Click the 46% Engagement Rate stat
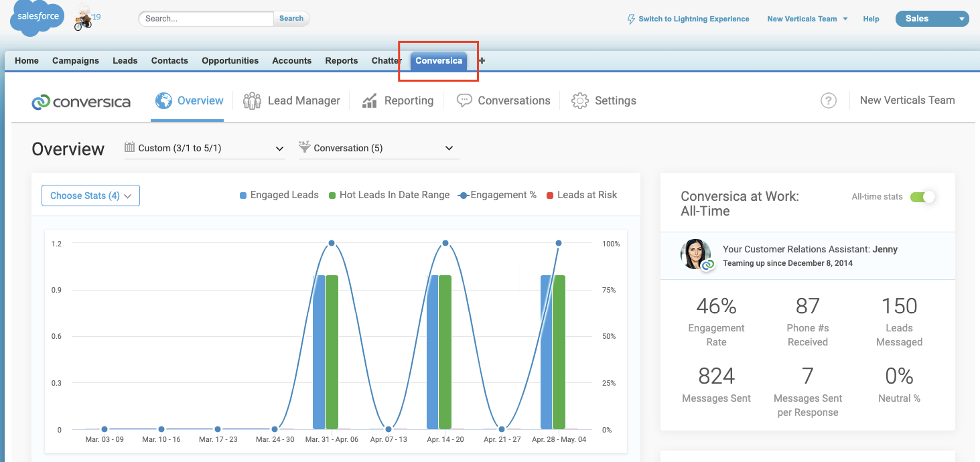The width and height of the screenshot is (980, 462). (x=716, y=321)
